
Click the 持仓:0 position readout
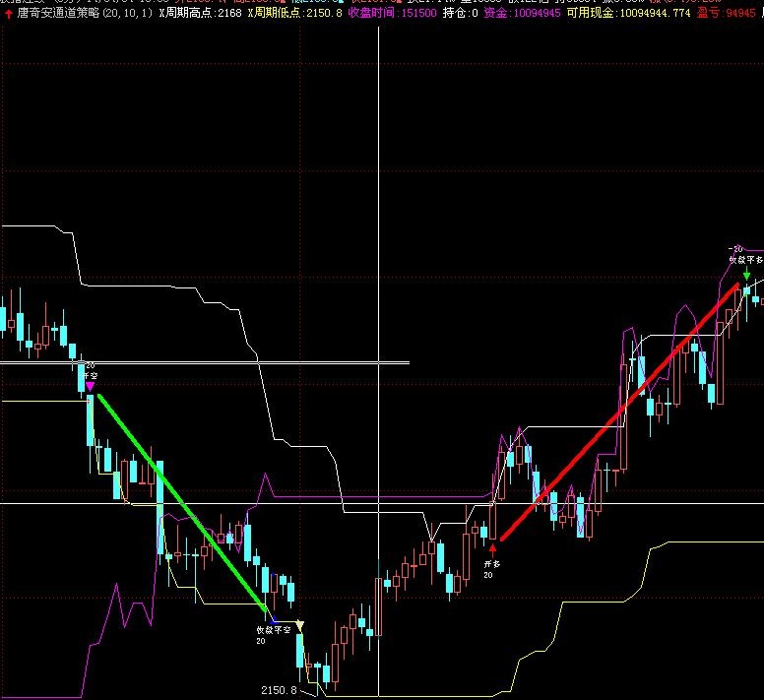click(x=460, y=13)
